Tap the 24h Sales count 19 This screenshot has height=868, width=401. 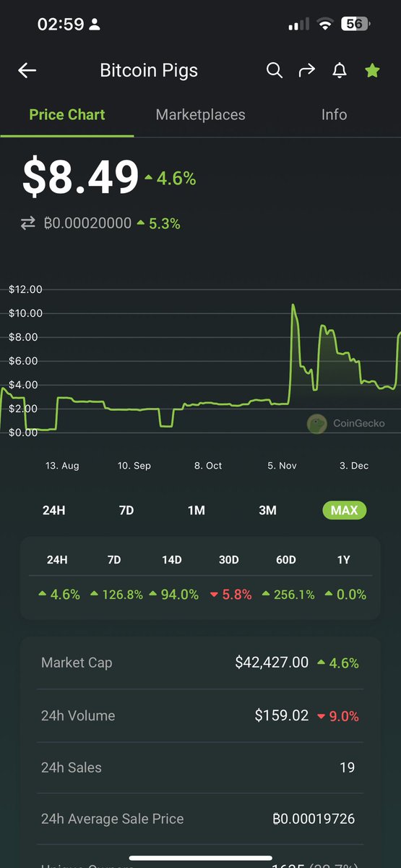tap(348, 767)
